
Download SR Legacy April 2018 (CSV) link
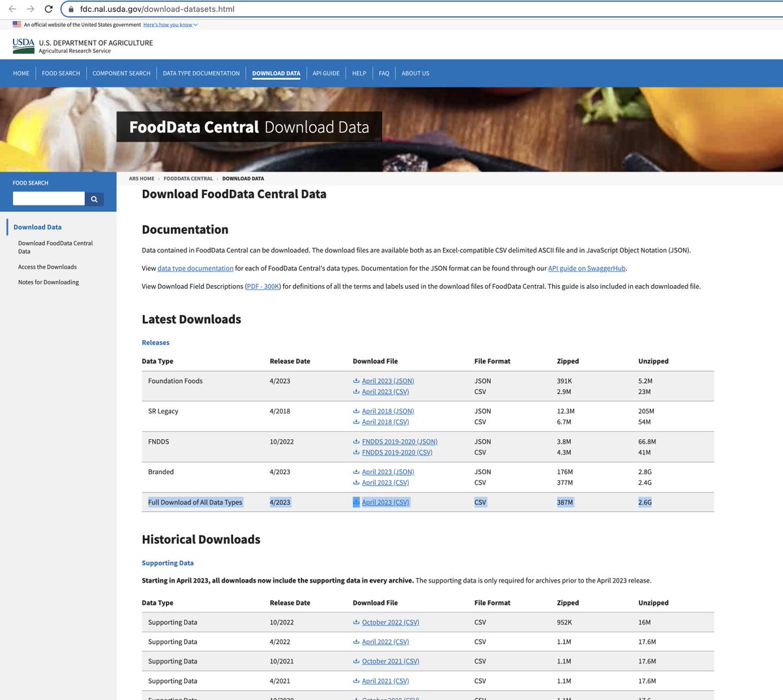pos(386,422)
